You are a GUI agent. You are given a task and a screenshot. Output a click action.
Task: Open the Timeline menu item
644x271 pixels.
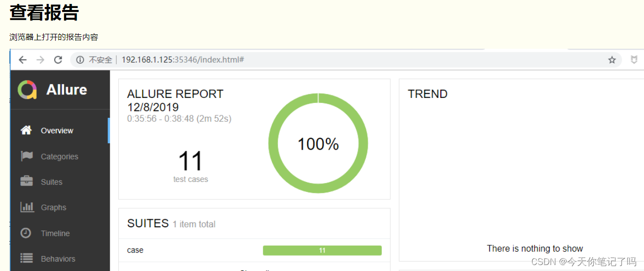click(60, 233)
